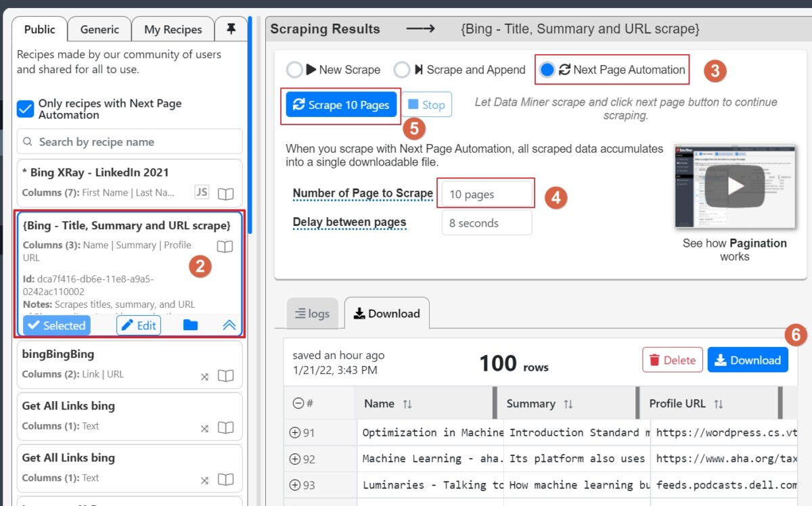Click the Number of Page to Scrape label
Image resolution: width=812 pixels, height=506 pixels.
pyautogui.click(x=363, y=193)
